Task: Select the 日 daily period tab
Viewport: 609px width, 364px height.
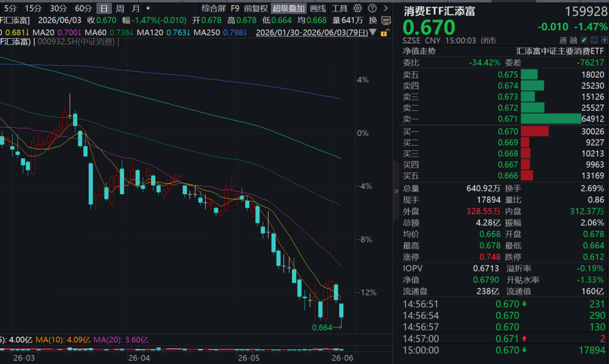Action: click(104, 8)
